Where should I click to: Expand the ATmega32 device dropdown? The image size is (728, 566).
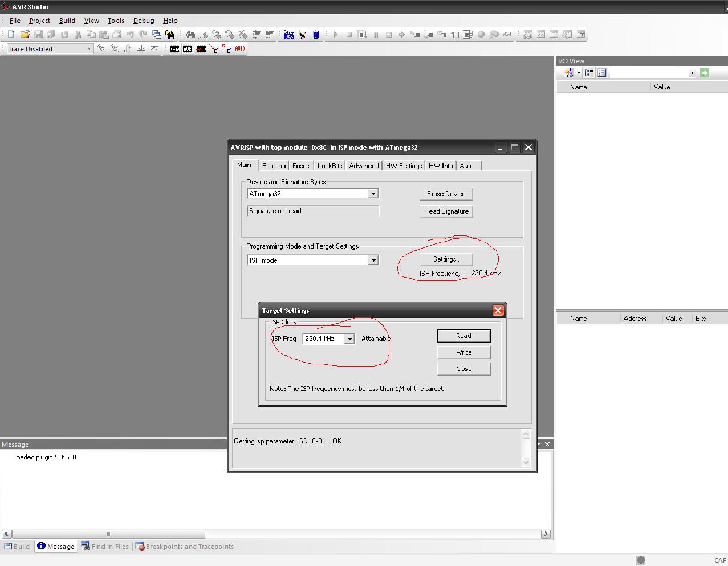pos(373,194)
